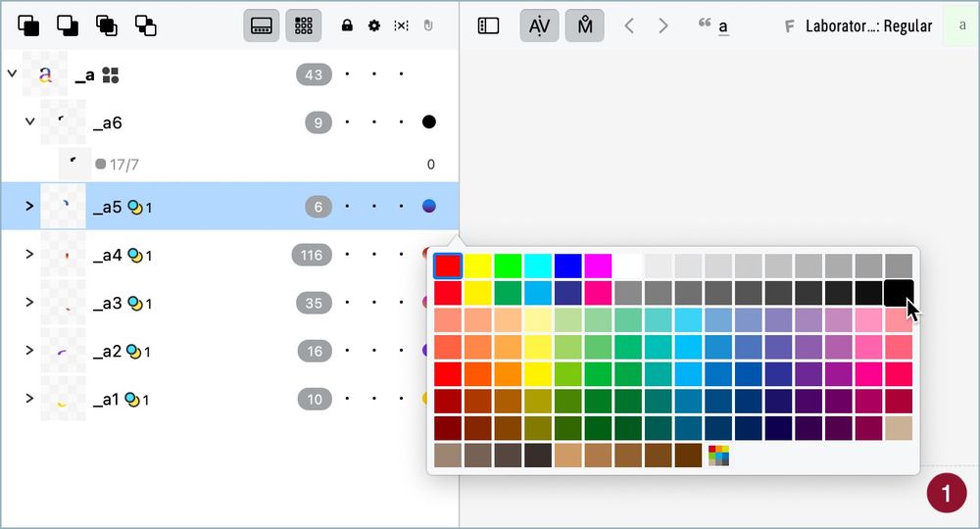Toggle the AV kerning mode button
980x529 pixels.
539,25
